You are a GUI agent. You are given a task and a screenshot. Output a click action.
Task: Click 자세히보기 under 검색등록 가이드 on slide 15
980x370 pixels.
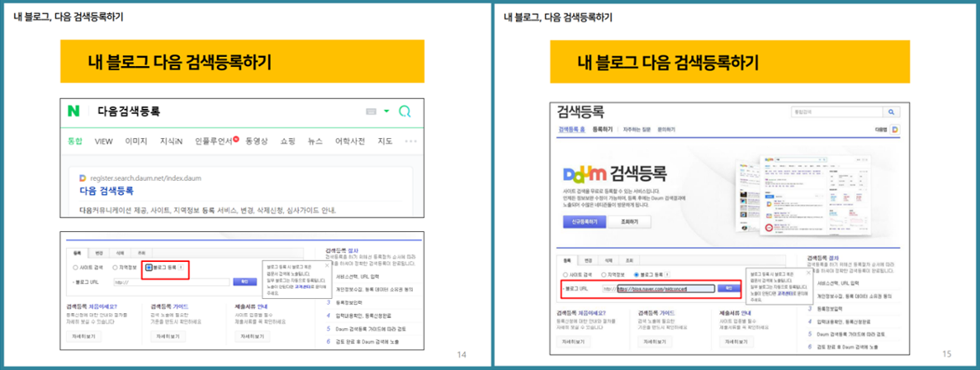654,342
